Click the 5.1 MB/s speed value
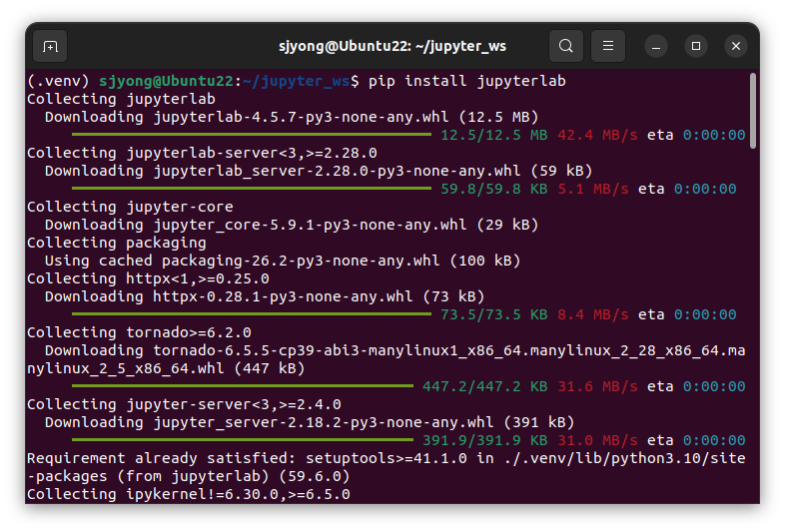The image size is (785, 532). pyautogui.click(x=593, y=189)
